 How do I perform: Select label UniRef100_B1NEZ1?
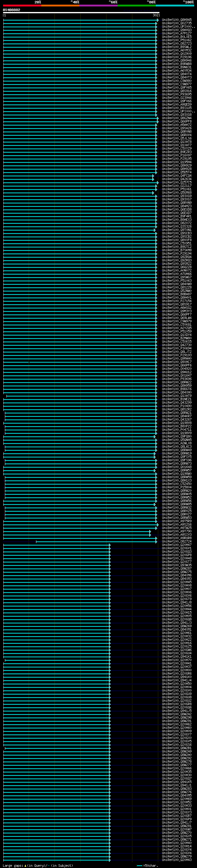pyautogui.click(x=177, y=399)
